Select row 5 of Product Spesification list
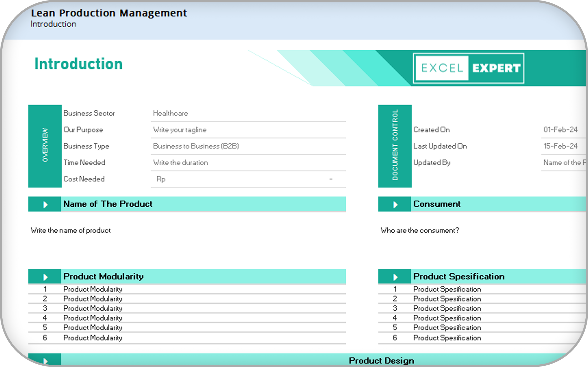 (447, 328)
